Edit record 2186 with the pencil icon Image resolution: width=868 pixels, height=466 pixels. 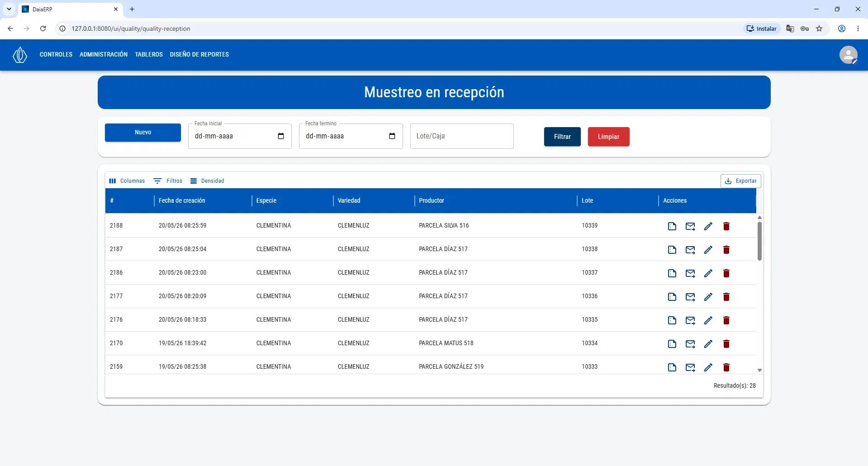coord(708,273)
